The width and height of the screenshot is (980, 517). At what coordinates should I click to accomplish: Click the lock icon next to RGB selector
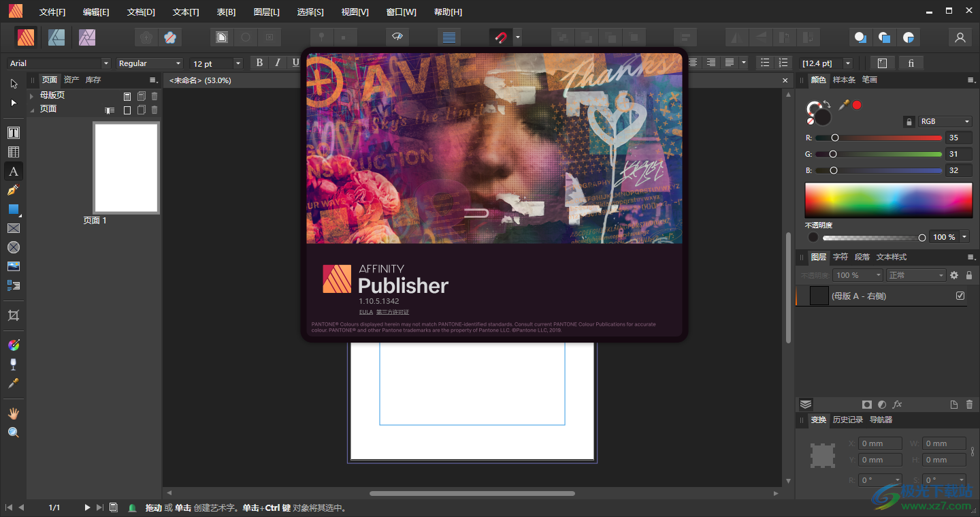909,121
